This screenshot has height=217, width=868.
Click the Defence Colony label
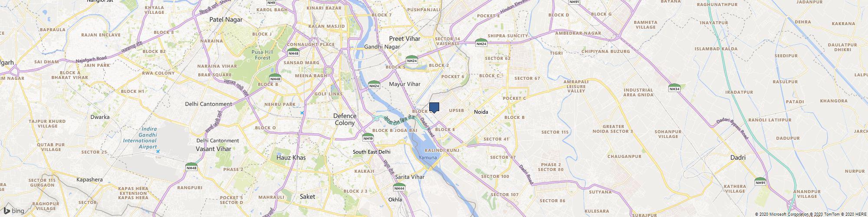tap(345, 119)
